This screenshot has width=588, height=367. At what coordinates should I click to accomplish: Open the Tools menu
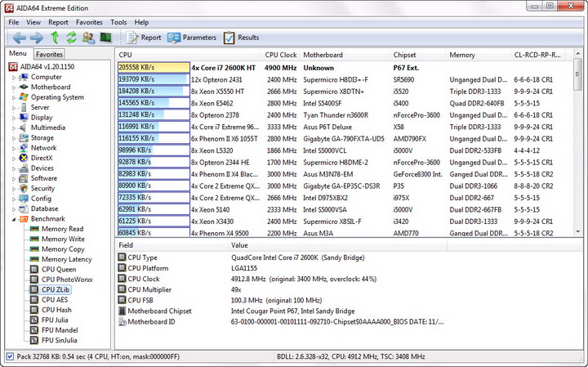click(118, 23)
